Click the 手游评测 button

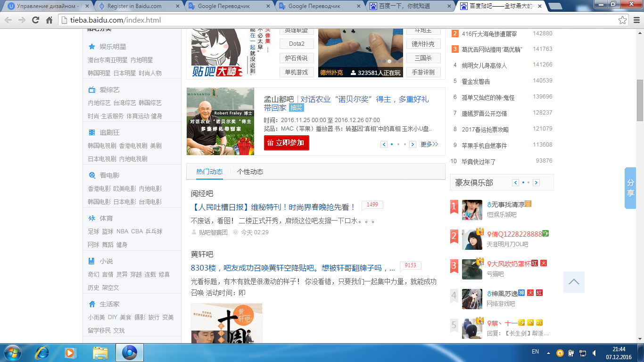423,72
